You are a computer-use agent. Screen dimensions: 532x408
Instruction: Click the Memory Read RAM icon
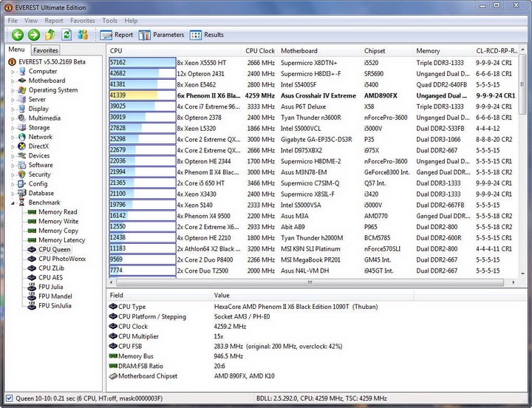click(32, 212)
